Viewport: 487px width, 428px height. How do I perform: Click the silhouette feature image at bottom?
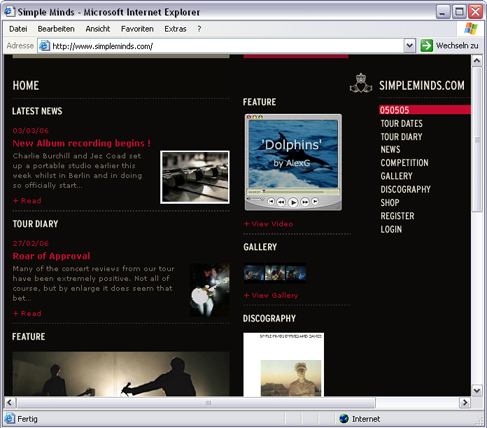[121, 374]
